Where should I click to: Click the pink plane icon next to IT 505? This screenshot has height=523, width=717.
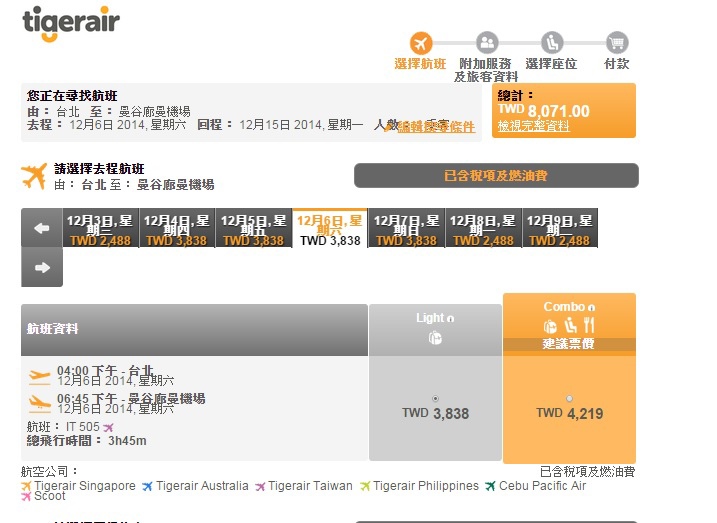[108, 428]
